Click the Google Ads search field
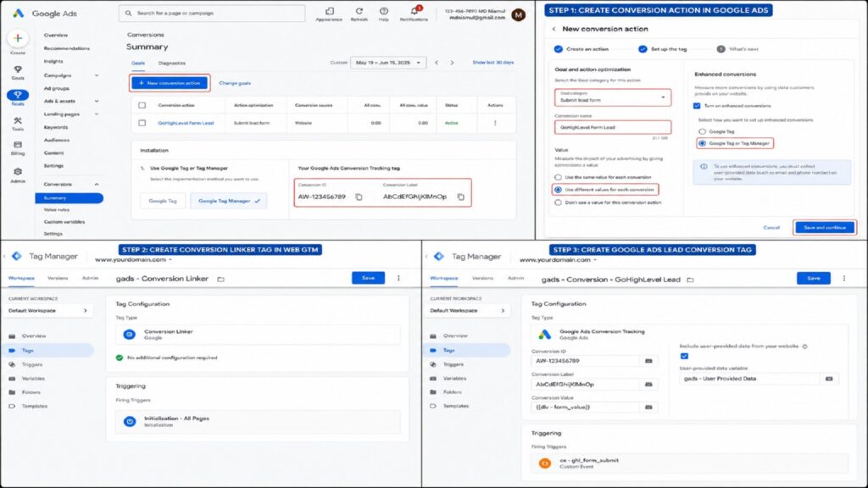 tap(212, 14)
